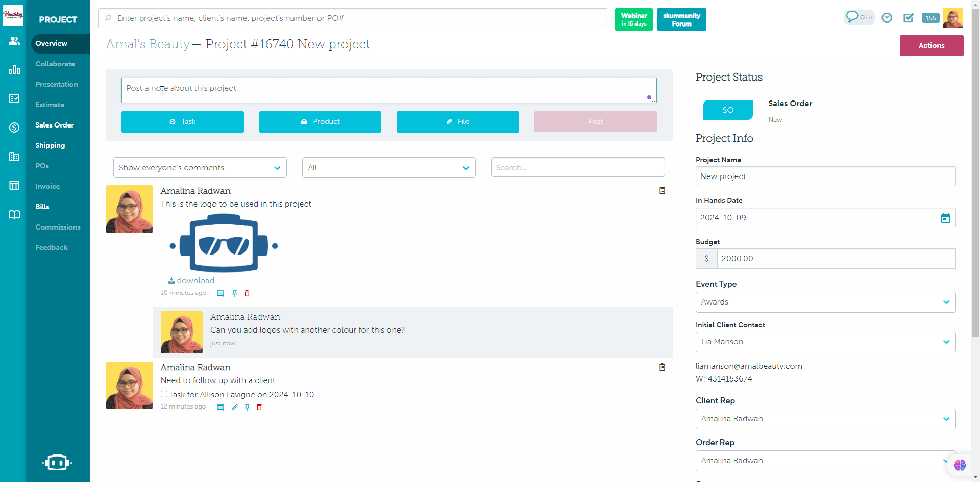Go to the Sales Order section

55,125
